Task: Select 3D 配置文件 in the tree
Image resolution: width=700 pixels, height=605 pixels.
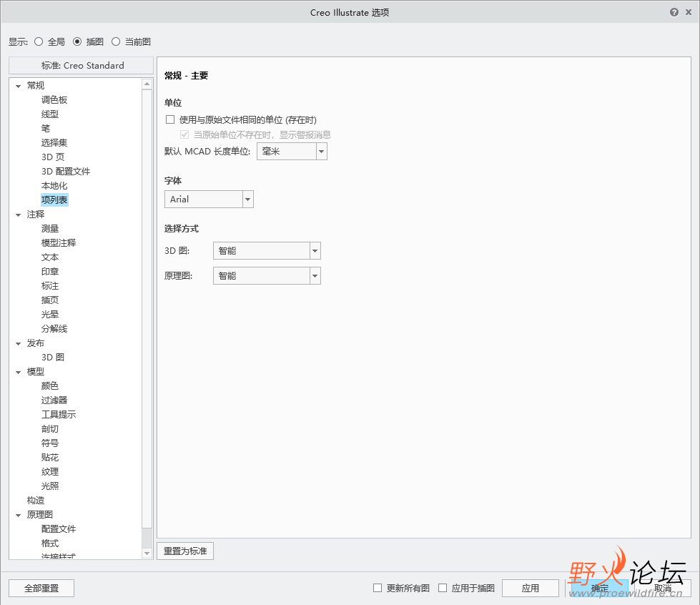Action: point(66,171)
